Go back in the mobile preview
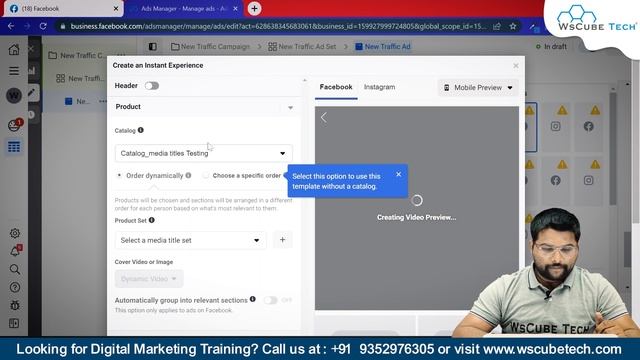 pyautogui.click(x=324, y=118)
